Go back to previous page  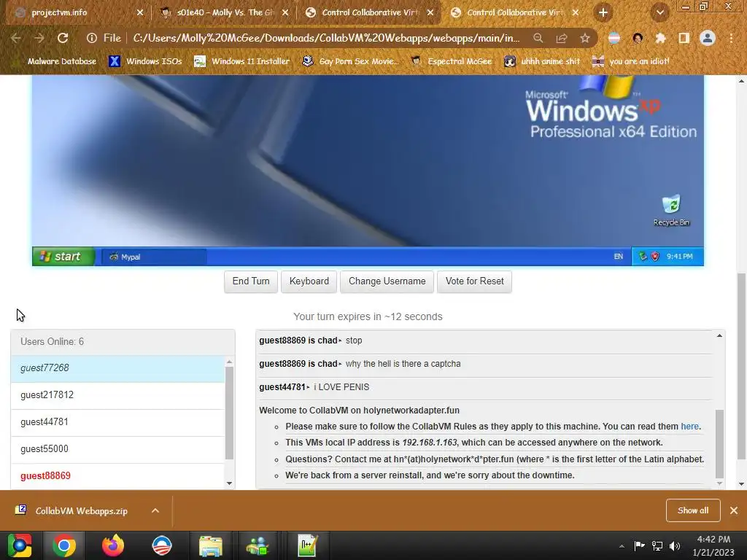pos(16,38)
